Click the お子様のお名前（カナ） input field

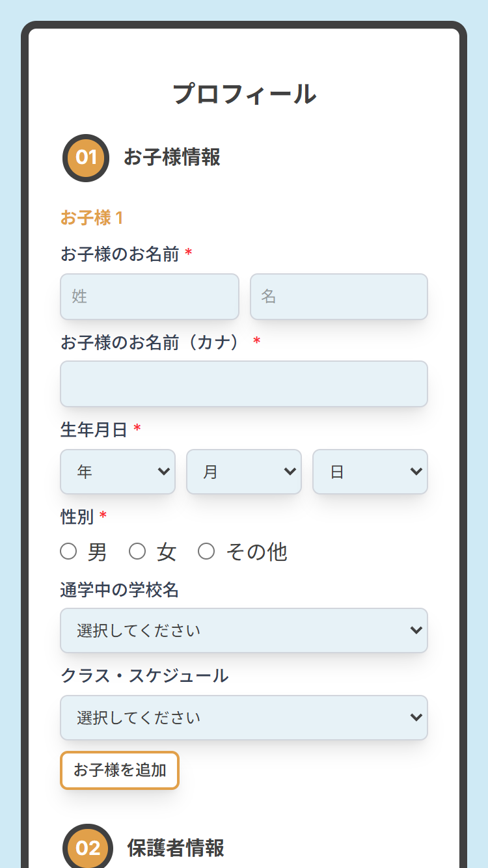pos(244,383)
